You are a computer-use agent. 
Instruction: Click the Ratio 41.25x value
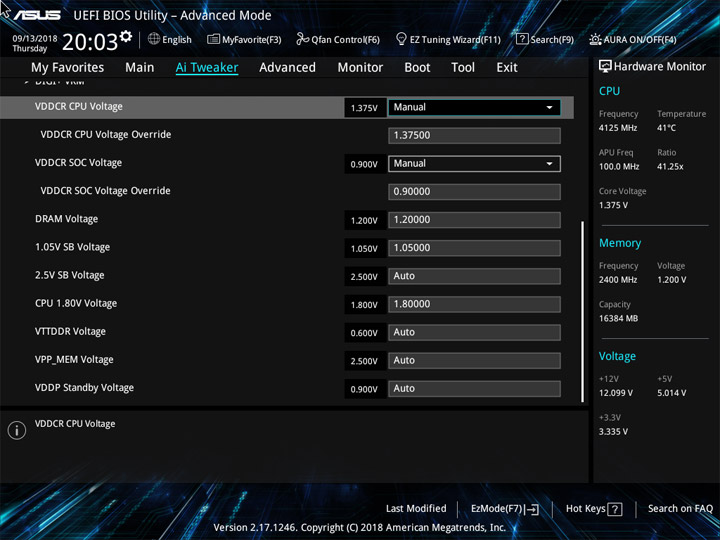[x=670, y=167]
